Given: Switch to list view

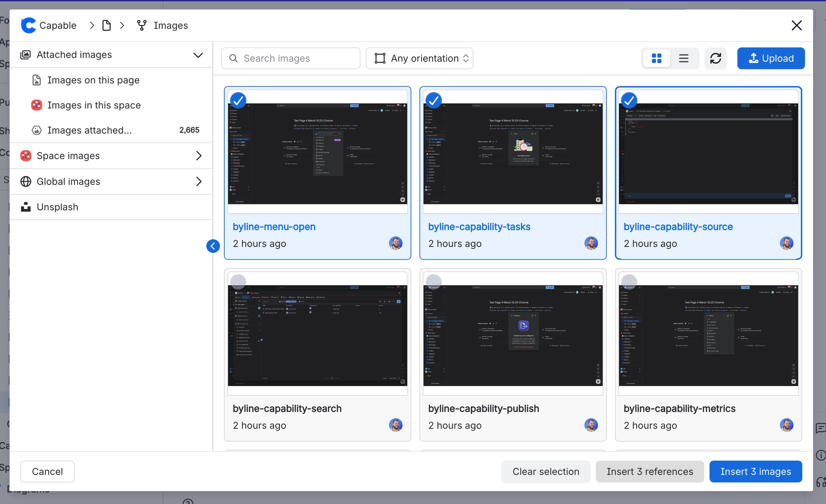Looking at the screenshot, I should click(x=683, y=58).
